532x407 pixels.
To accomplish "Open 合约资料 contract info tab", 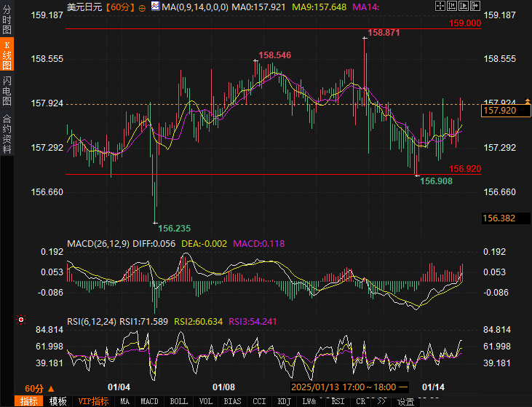I will (7, 134).
